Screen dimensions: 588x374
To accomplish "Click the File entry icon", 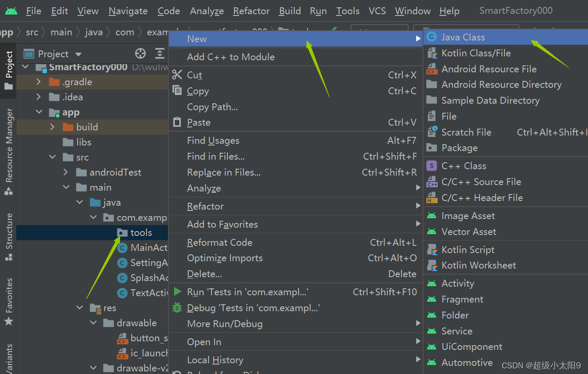I will pyautogui.click(x=432, y=116).
